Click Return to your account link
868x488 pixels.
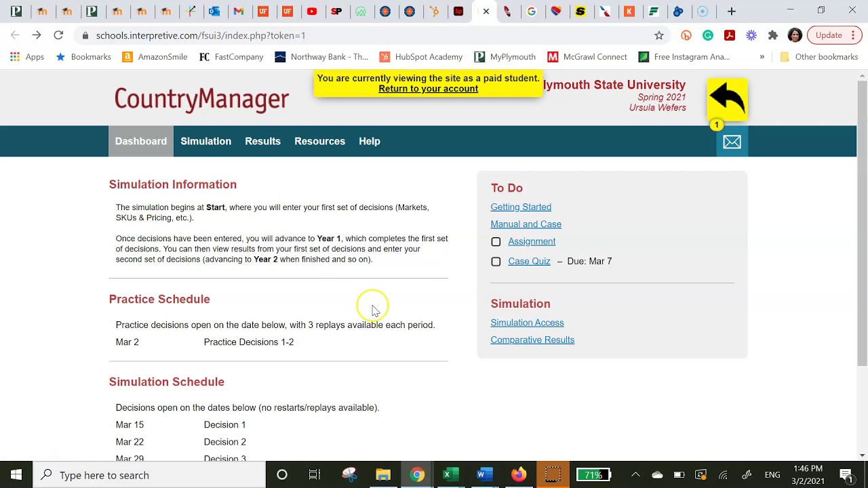[x=428, y=89]
